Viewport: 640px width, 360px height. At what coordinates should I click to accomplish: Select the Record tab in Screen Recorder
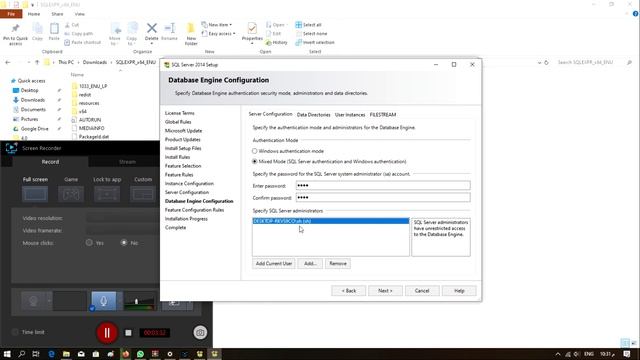pyautogui.click(x=50, y=162)
